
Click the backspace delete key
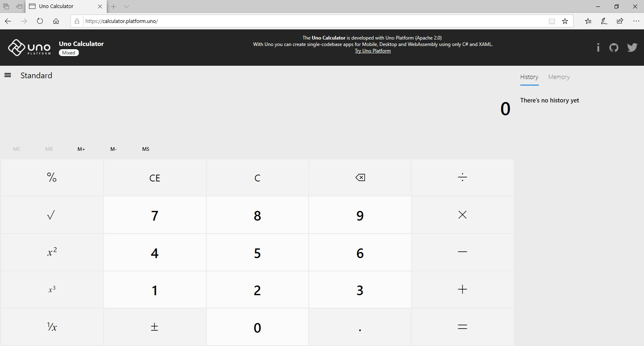(x=360, y=177)
